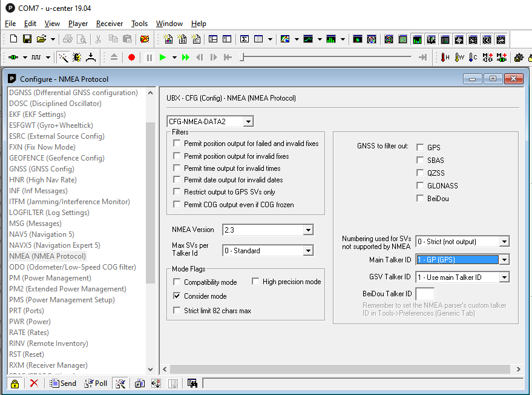Screen dimensions: 532x395
Task: Click the Send button
Action: [63, 383]
